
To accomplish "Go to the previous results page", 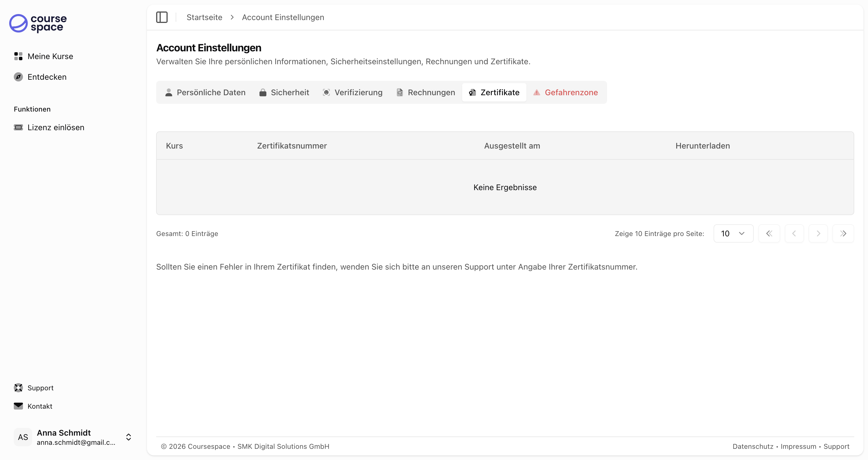I will click(x=794, y=233).
